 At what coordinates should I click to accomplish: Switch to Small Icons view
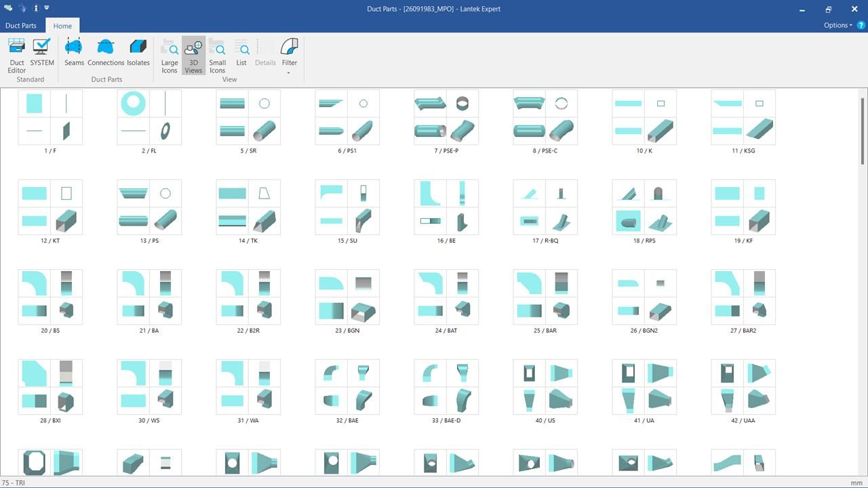pos(217,55)
